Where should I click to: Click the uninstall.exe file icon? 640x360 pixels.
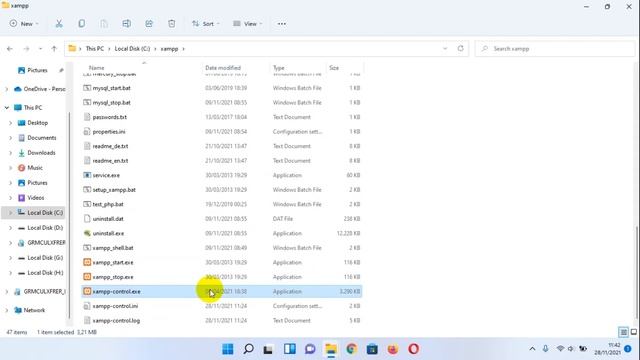pos(87,233)
